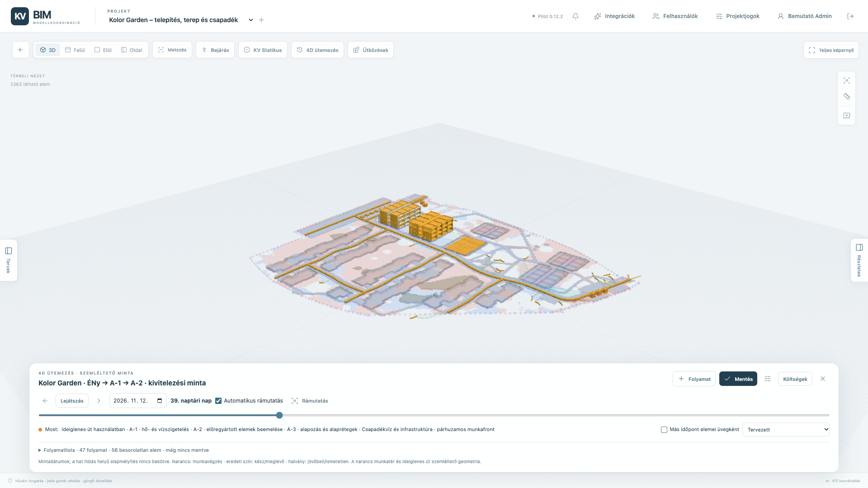Open the Ütközések clash tool
The height and width of the screenshot is (488, 868).
click(x=371, y=50)
